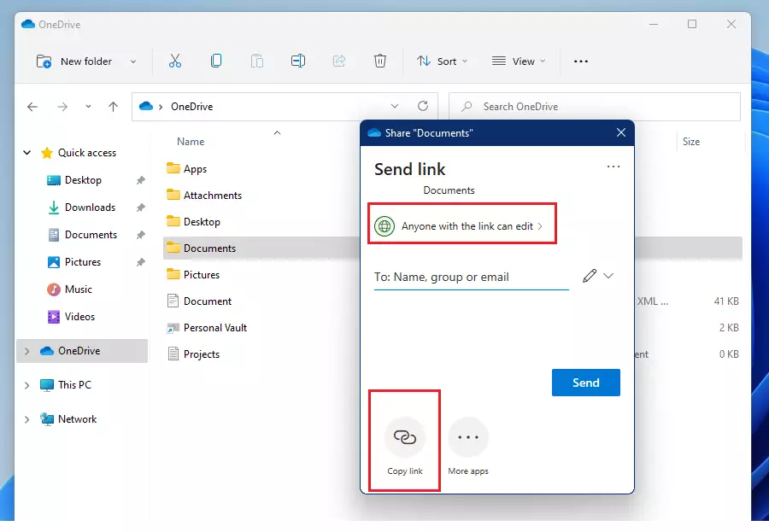Go back with the left arrow

point(32,107)
